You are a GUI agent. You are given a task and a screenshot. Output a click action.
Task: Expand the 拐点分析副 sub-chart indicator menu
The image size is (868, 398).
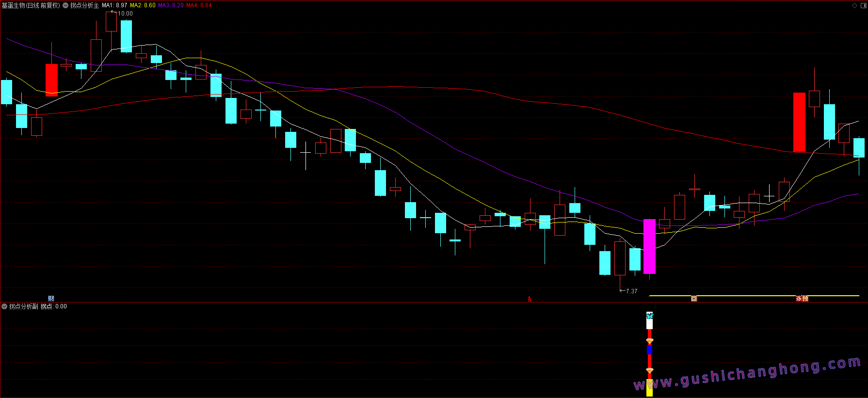pyautogui.click(x=4, y=306)
